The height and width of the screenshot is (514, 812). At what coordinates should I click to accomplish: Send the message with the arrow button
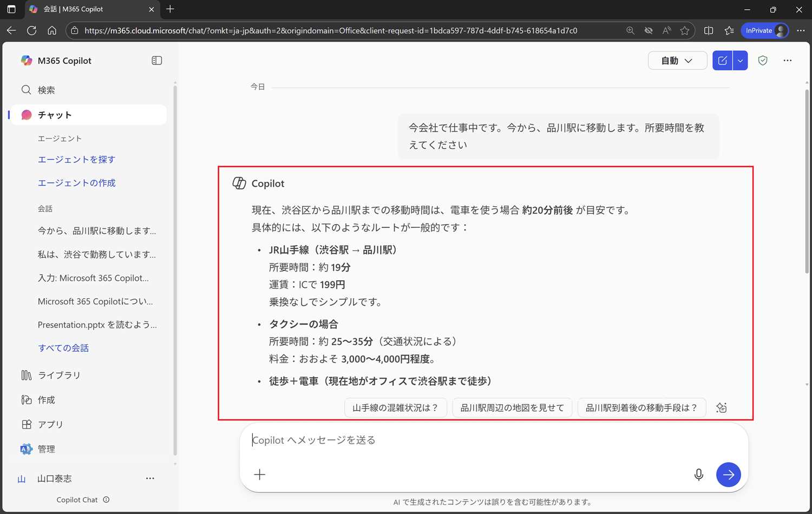729,475
